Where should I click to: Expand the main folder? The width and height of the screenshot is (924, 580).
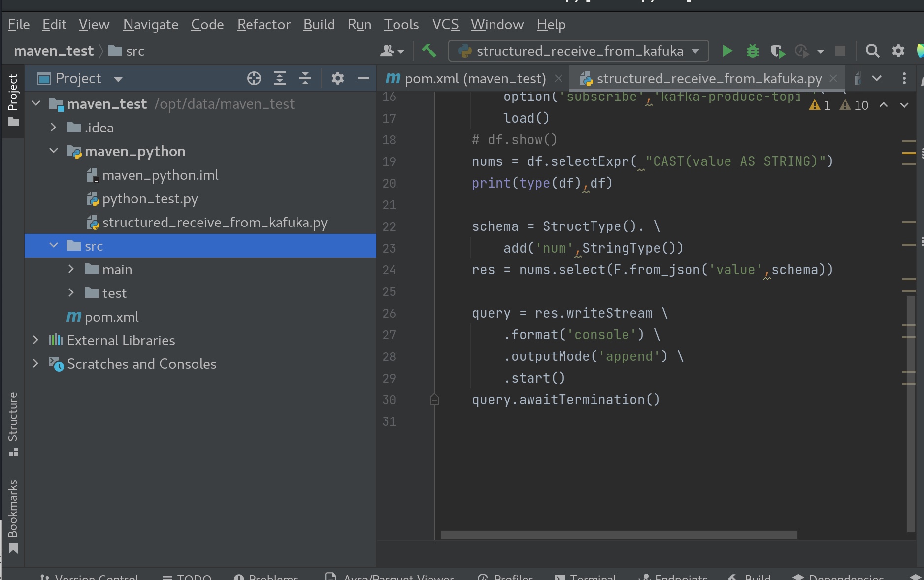(x=71, y=269)
